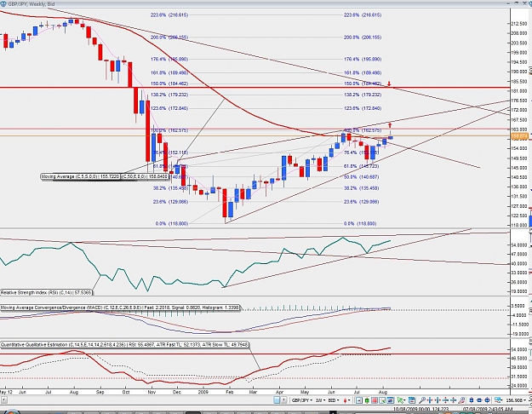532x414 pixels.
Task: Click the left 161.8% (189.498) Fibonacci label
Action: [169, 72]
